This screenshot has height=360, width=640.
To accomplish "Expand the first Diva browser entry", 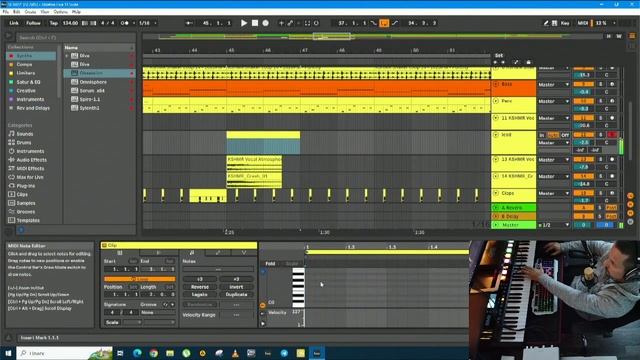I will pyautogui.click(x=67, y=56).
